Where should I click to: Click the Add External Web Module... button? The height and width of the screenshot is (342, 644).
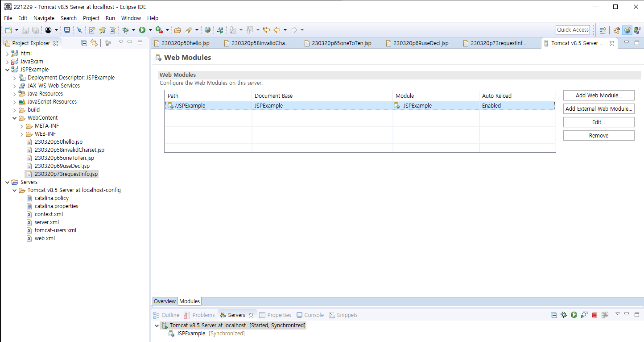click(x=599, y=108)
